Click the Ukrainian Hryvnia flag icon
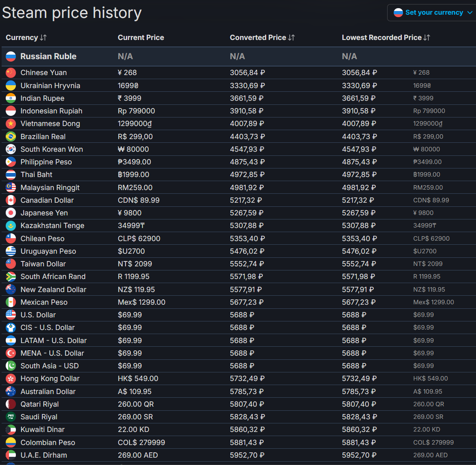The image size is (476, 465). pyautogui.click(x=11, y=85)
